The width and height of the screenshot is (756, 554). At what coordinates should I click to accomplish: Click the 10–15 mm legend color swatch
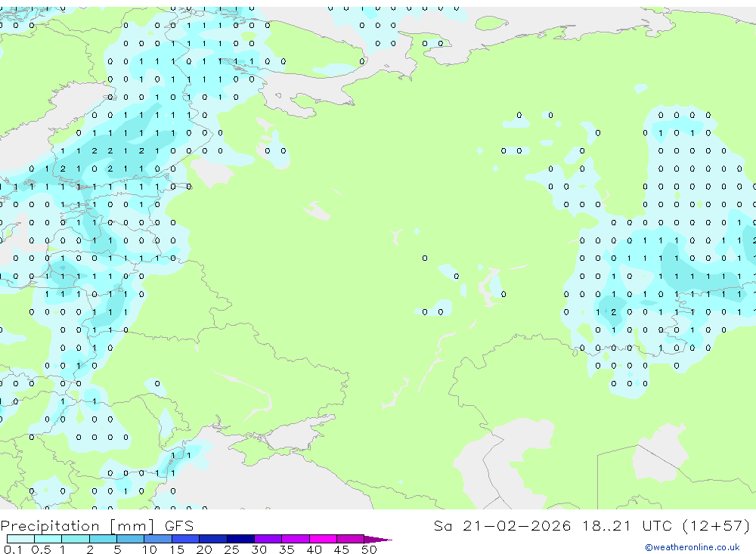[158, 539]
